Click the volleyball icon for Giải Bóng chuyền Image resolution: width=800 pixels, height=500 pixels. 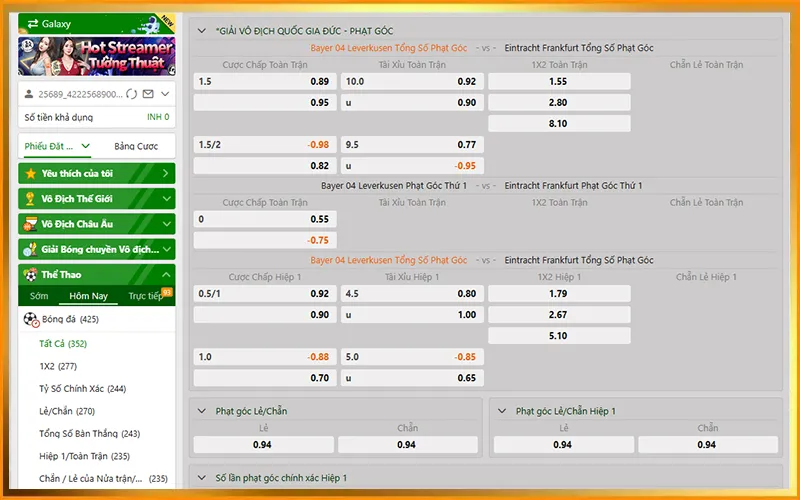(x=31, y=249)
